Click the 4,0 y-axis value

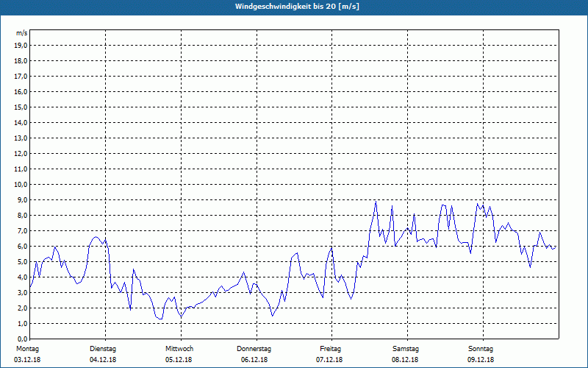tap(22, 277)
